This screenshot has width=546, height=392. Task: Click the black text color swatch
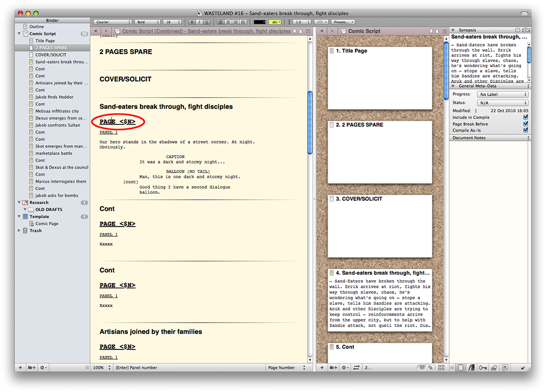tap(260, 22)
